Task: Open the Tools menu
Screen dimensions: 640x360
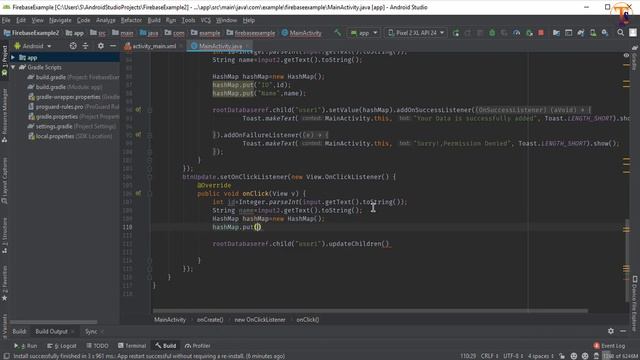Action: 188,20
